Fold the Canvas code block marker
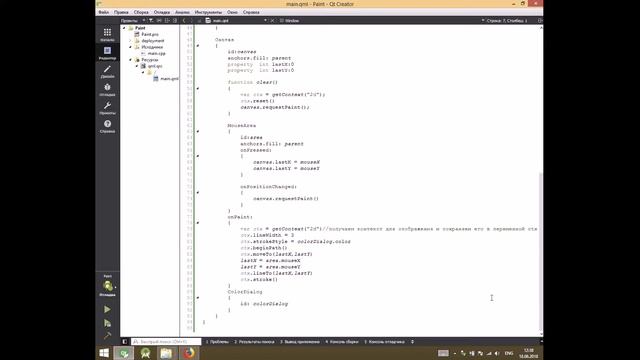640x360 pixels. pos(198,46)
